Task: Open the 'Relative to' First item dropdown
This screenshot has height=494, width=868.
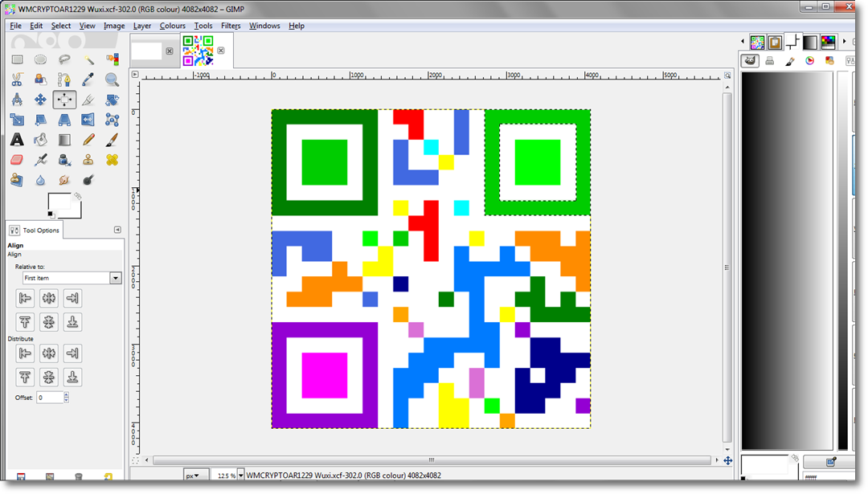Action: pyautogui.click(x=72, y=278)
